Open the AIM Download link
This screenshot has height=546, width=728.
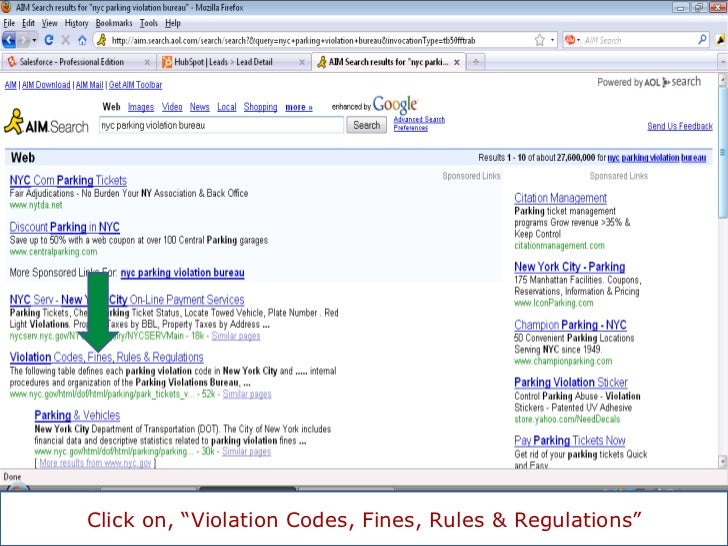(x=46, y=85)
